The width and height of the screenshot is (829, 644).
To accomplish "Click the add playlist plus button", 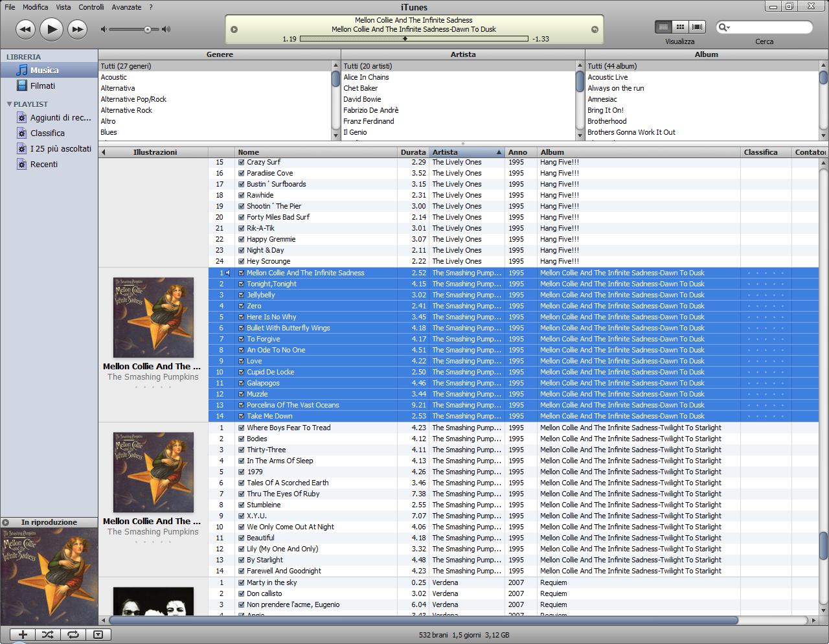I will [23, 634].
